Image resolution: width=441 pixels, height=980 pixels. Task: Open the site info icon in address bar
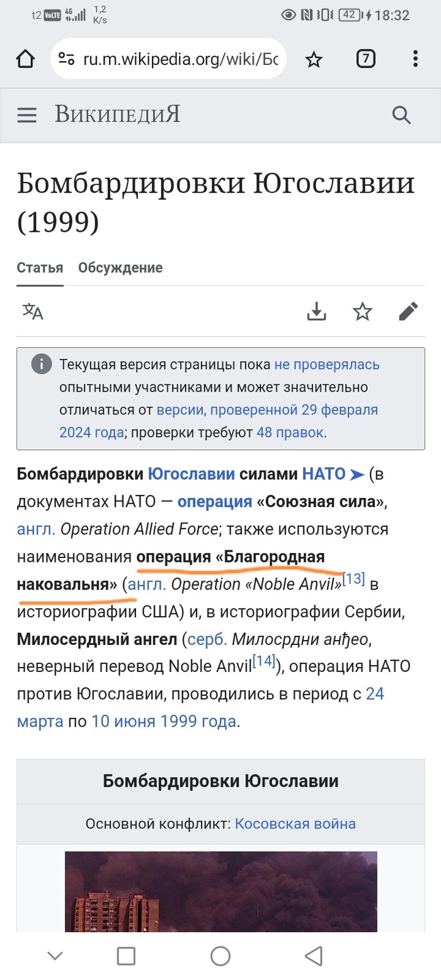66,59
